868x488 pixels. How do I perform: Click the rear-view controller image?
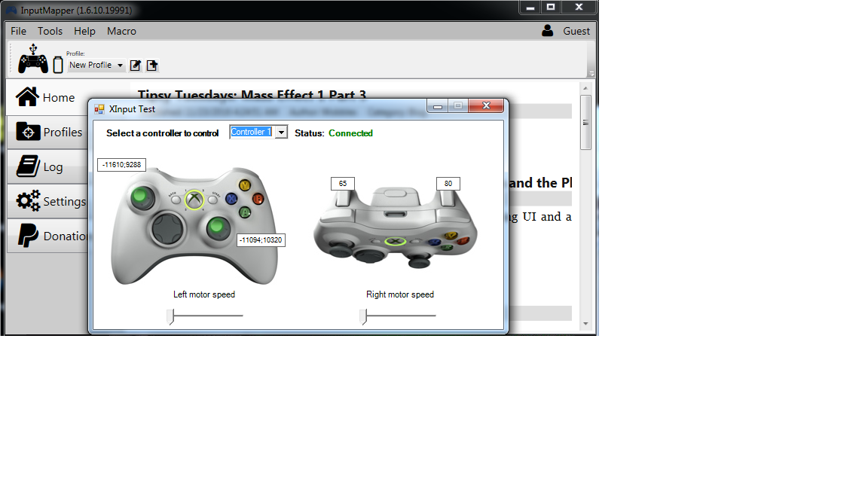pyautogui.click(x=396, y=227)
